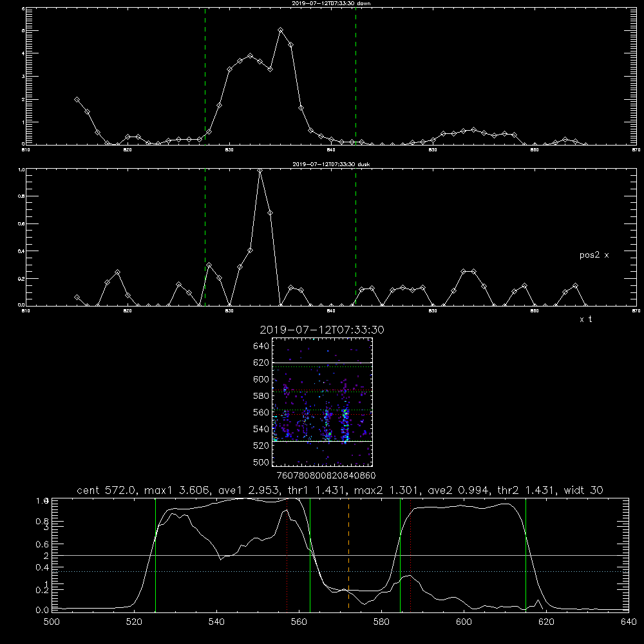The width and height of the screenshot is (644, 644).
Task: Click the '0.0' y-axis label of bottom plot
Action: click(43, 611)
